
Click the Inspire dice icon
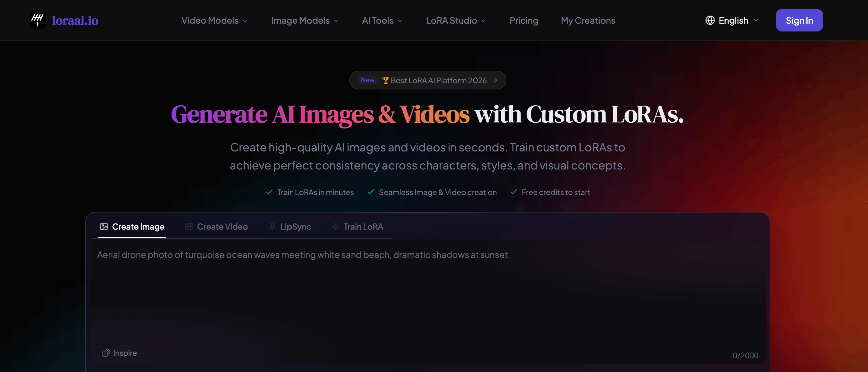[106, 353]
